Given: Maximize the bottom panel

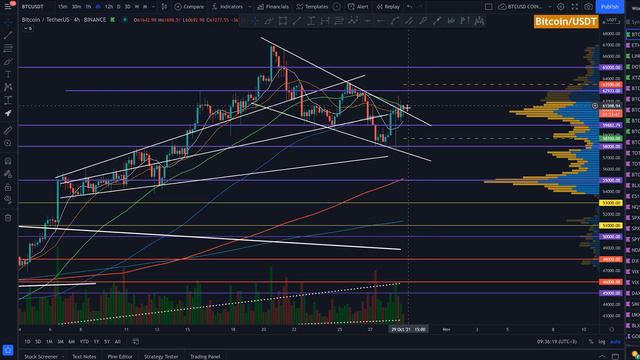Looking at the screenshot, I should tap(615, 356).
